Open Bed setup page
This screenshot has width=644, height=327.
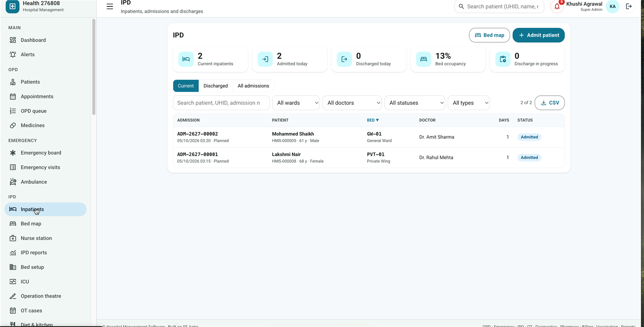pos(45,267)
